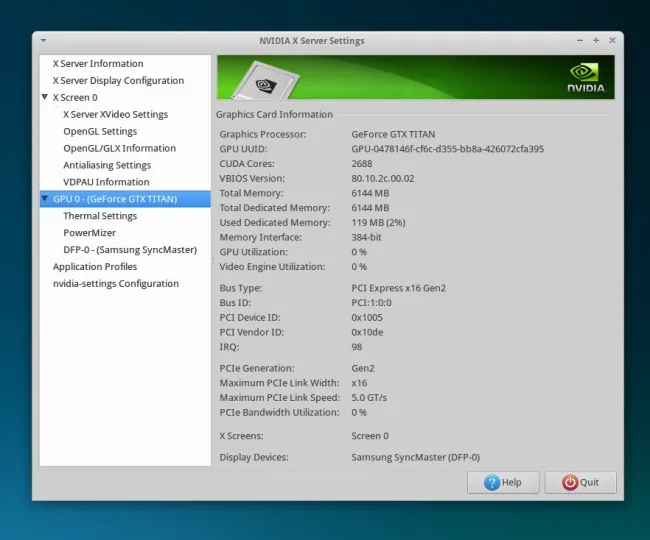Collapse the GPU 0 tree arrow

[45, 199]
